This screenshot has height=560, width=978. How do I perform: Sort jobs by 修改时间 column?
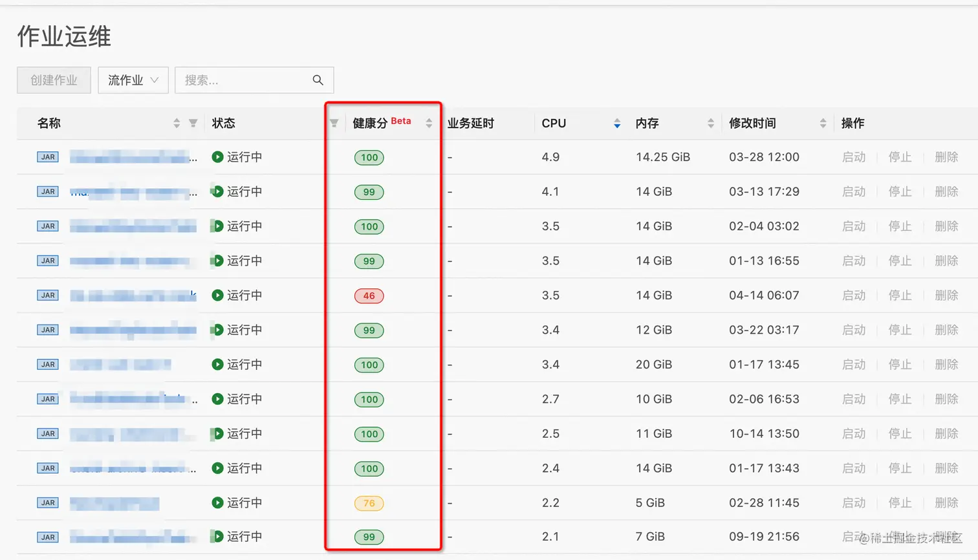pos(823,123)
